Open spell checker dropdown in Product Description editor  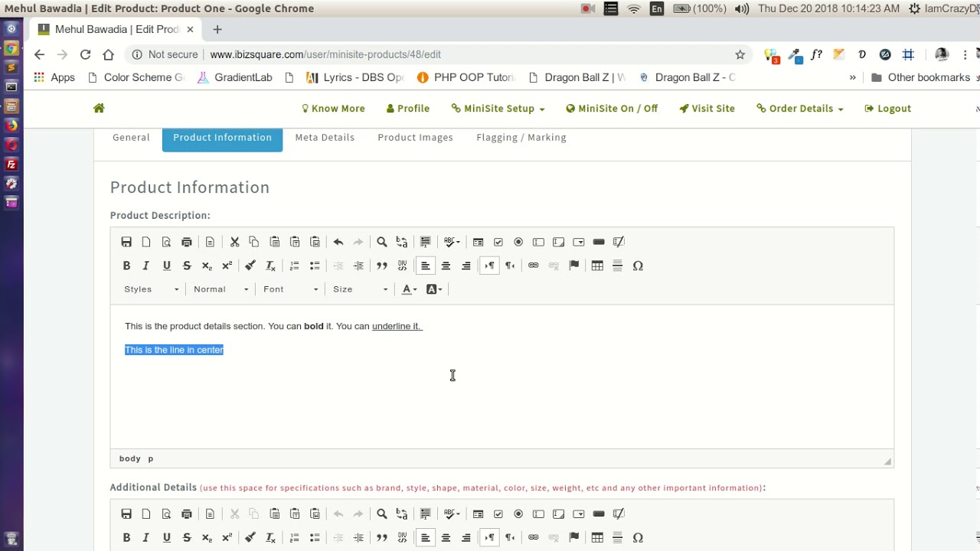452,242
